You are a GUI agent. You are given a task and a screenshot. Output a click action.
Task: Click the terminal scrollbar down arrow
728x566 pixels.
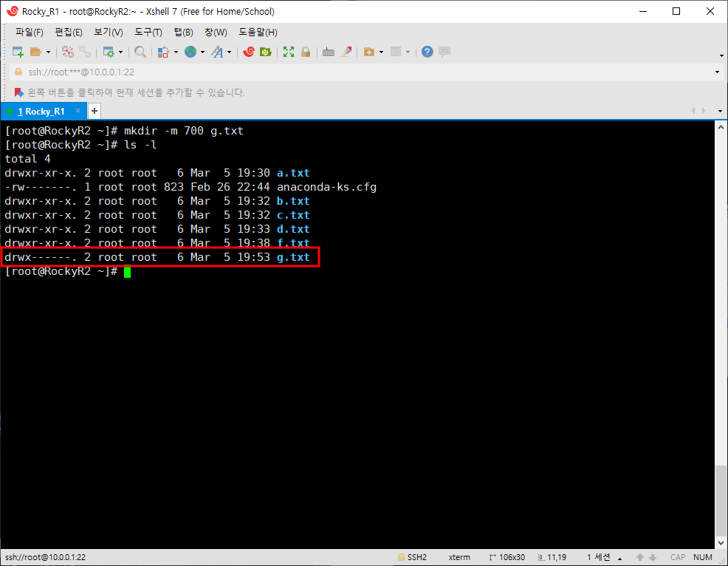click(x=721, y=543)
